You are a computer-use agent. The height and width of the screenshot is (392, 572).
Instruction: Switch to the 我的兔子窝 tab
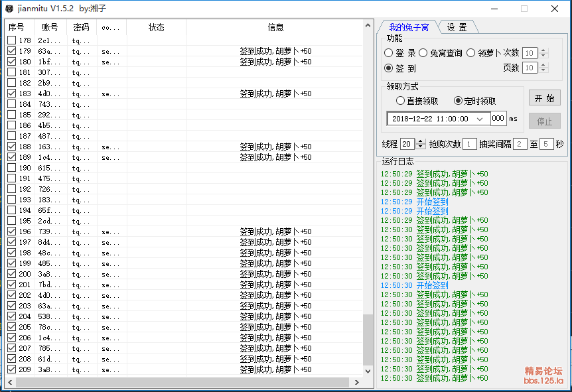coord(409,27)
